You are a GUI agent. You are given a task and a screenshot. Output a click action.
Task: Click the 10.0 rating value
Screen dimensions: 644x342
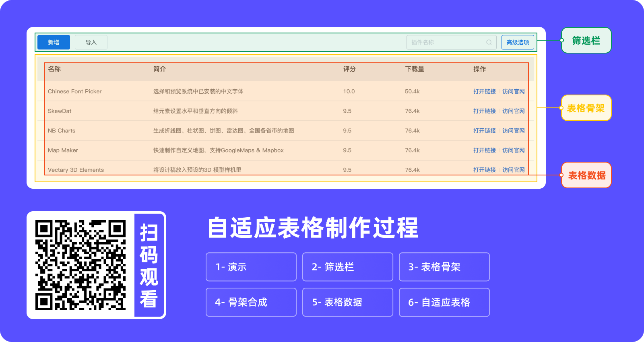349,91
